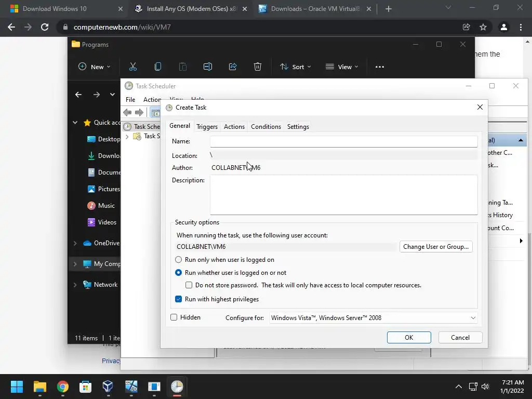
Task: Click the Chrome share page icon
Action: pos(466,27)
